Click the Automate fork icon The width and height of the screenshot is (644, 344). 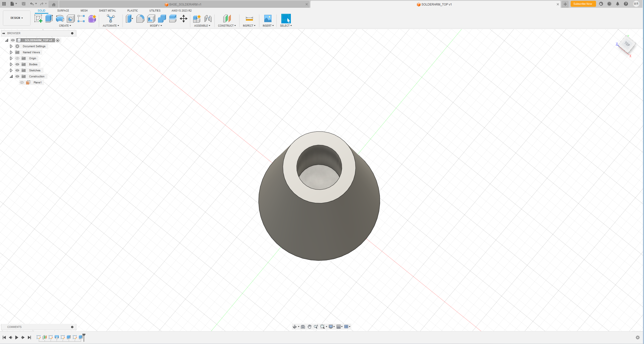pos(111,18)
